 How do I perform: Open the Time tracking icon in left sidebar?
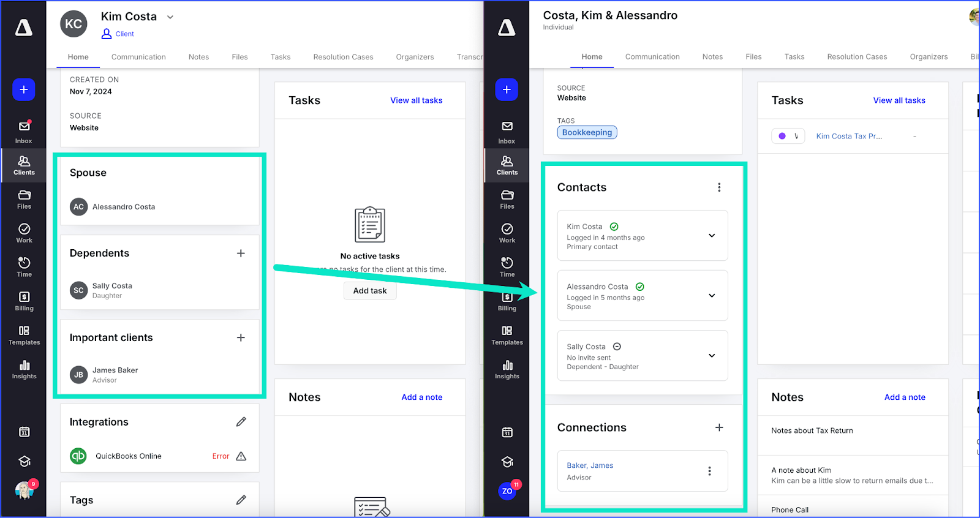(24, 266)
